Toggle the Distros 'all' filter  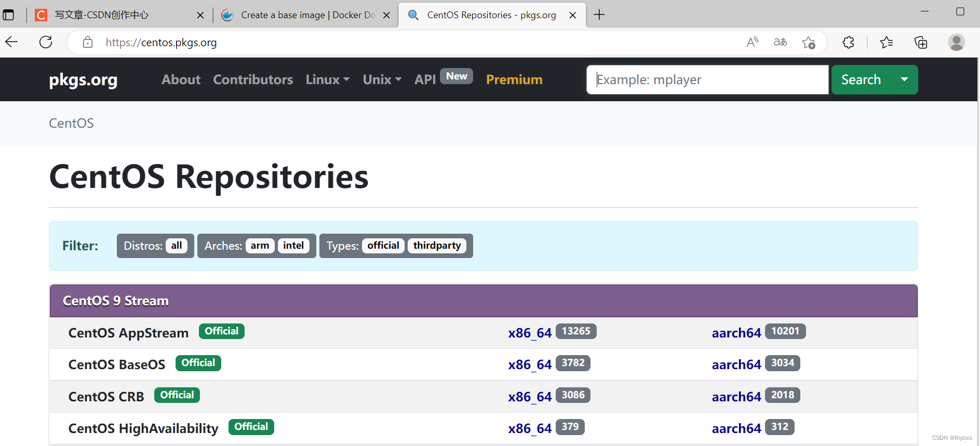coord(177,246)
